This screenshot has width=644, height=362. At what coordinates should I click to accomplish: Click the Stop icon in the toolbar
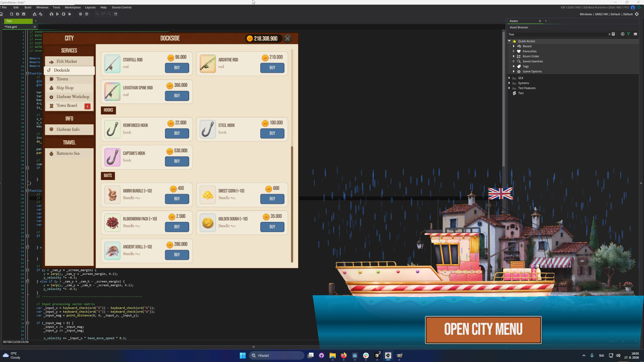[x=63, y=14]
